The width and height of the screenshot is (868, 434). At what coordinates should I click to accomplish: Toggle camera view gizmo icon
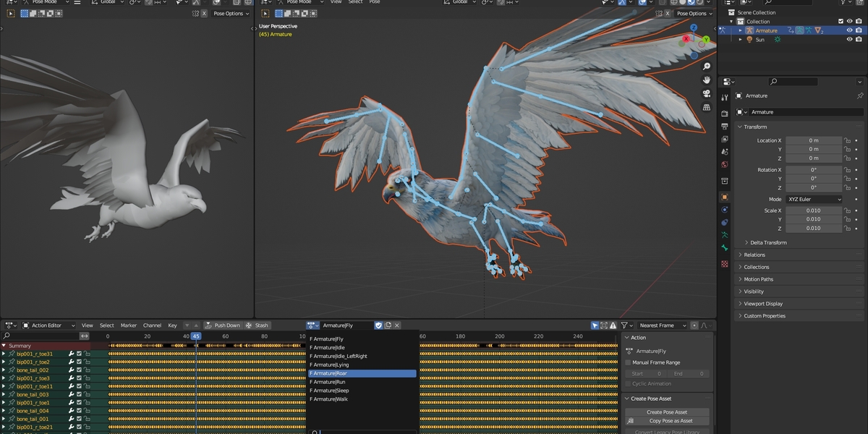tap(707, 94)
